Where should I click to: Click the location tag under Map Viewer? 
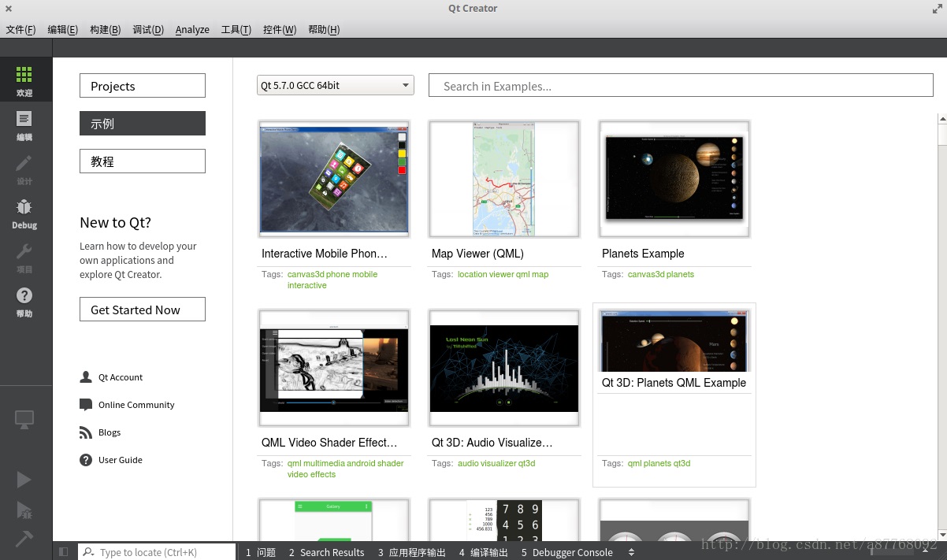click(x=473, y=274)
